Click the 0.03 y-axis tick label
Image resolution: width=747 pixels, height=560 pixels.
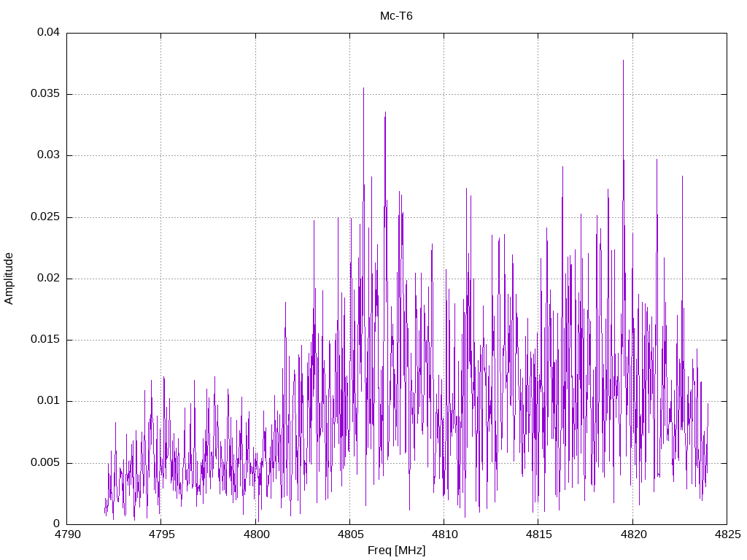pyautogui.click(x=49, y=155)
